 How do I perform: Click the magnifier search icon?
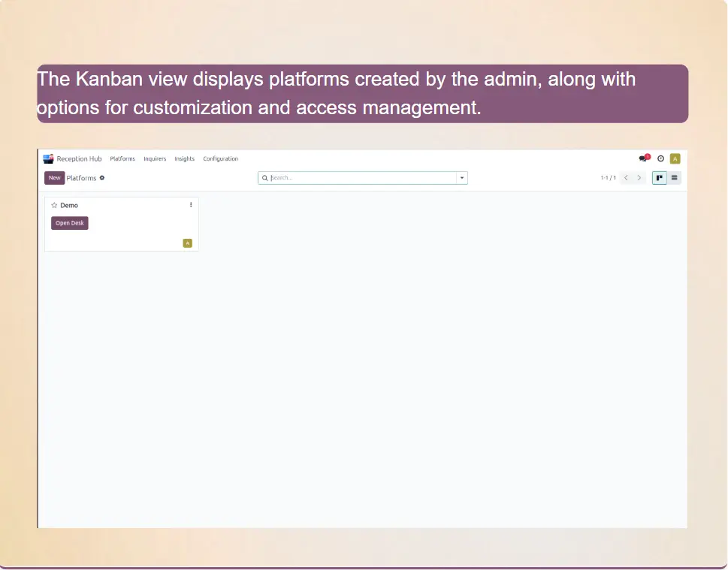pos(265,178)
